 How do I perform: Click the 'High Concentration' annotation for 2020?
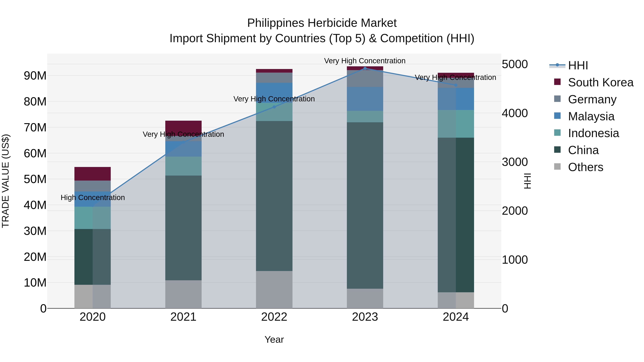[x=92, y=198]
